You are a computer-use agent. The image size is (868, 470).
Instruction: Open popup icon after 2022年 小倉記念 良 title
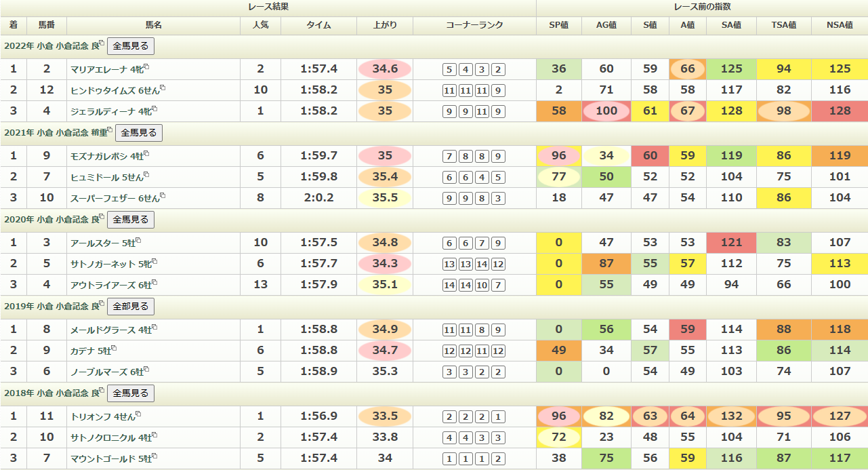coord(102,44)
